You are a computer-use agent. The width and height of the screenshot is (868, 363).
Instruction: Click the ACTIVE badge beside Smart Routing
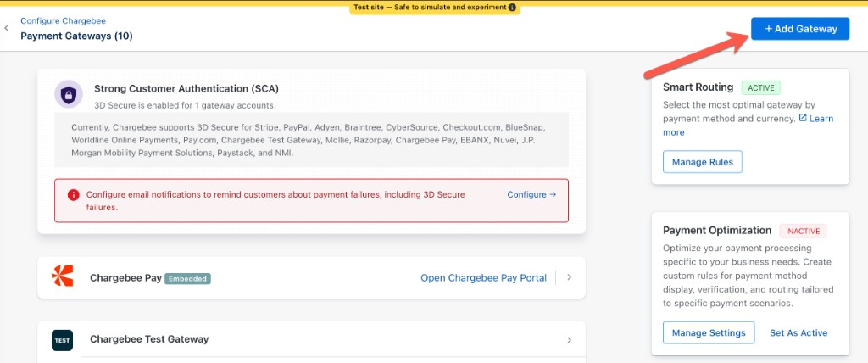coord(761,87)
